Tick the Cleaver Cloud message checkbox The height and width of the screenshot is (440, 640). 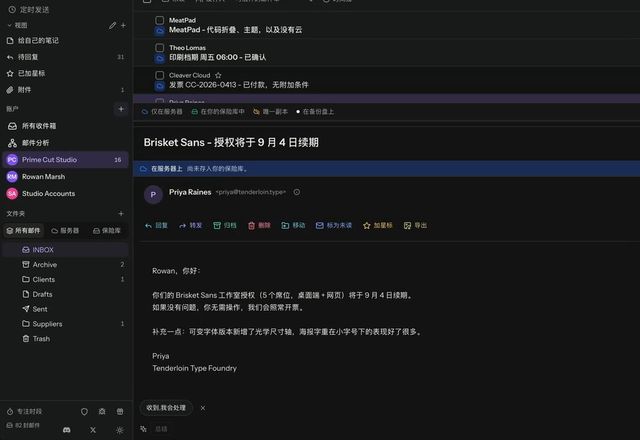click(160, 75)
